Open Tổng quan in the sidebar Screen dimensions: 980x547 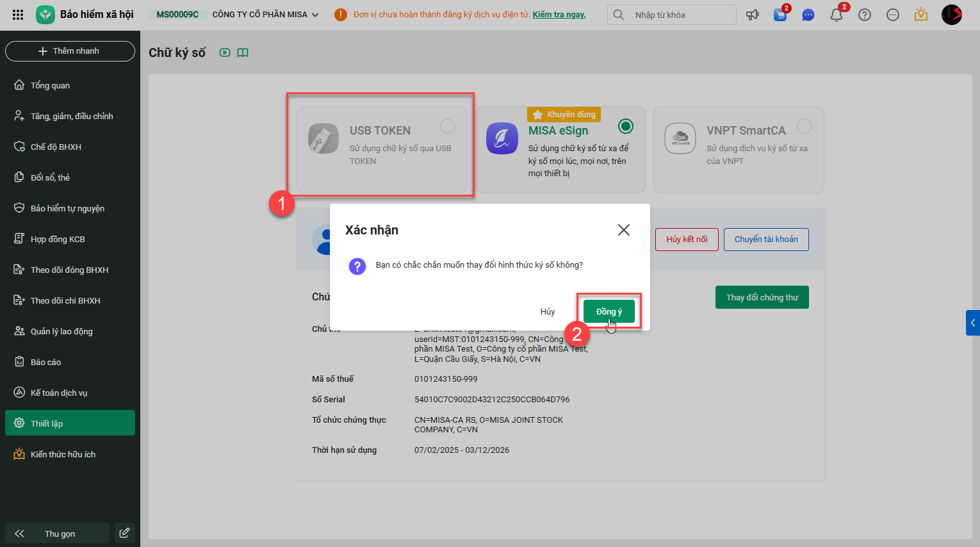[x=70, y=85]
